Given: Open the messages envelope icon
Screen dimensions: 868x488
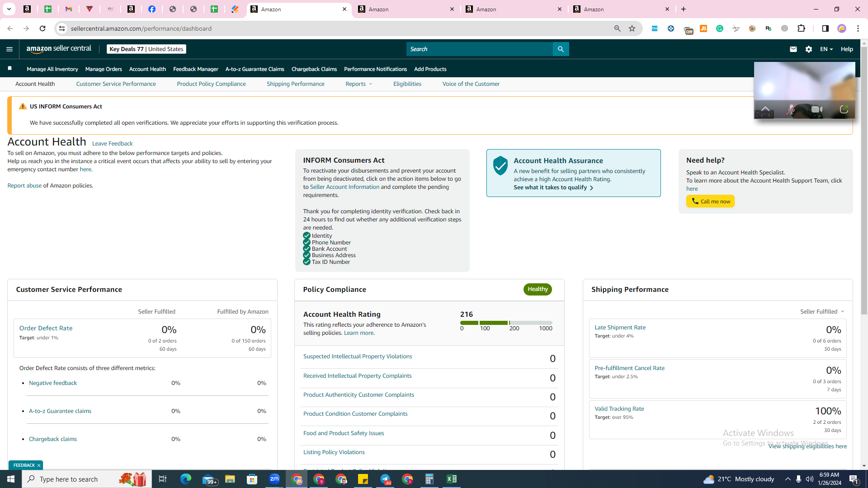Looking at the screenshot, I should pos(793,49).
